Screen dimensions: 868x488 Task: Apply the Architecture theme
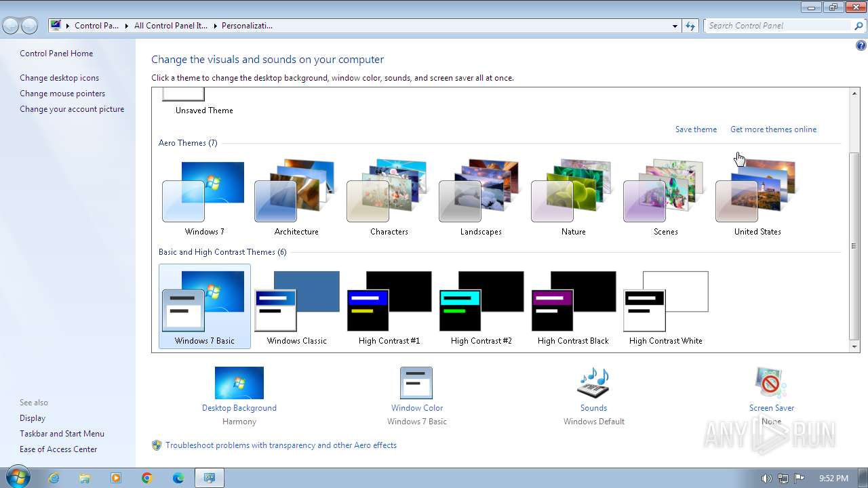pos(296,198)
